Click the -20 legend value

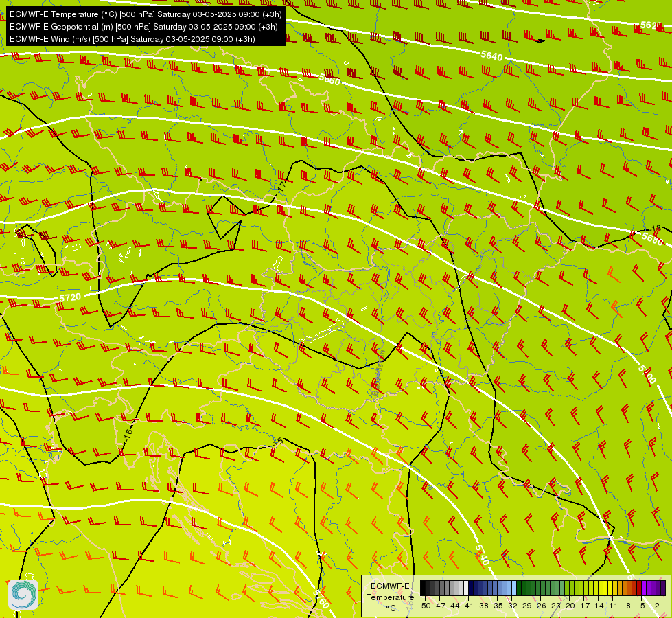569,606
